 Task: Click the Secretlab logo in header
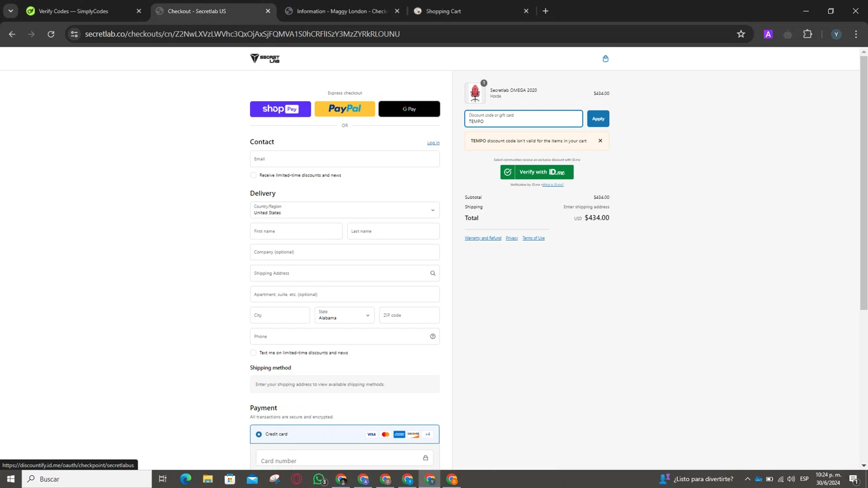(x=265, y=58)
